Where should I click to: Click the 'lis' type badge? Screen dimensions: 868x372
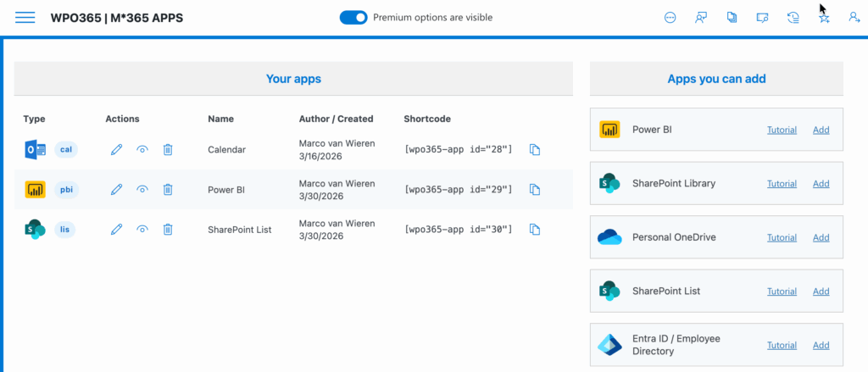click(x=64, y=229)
